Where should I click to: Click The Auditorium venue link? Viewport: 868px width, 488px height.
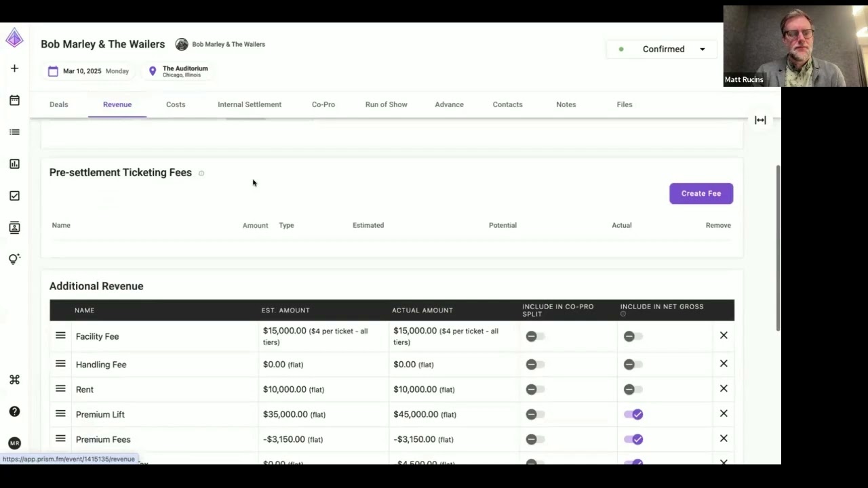click(185, 68)
